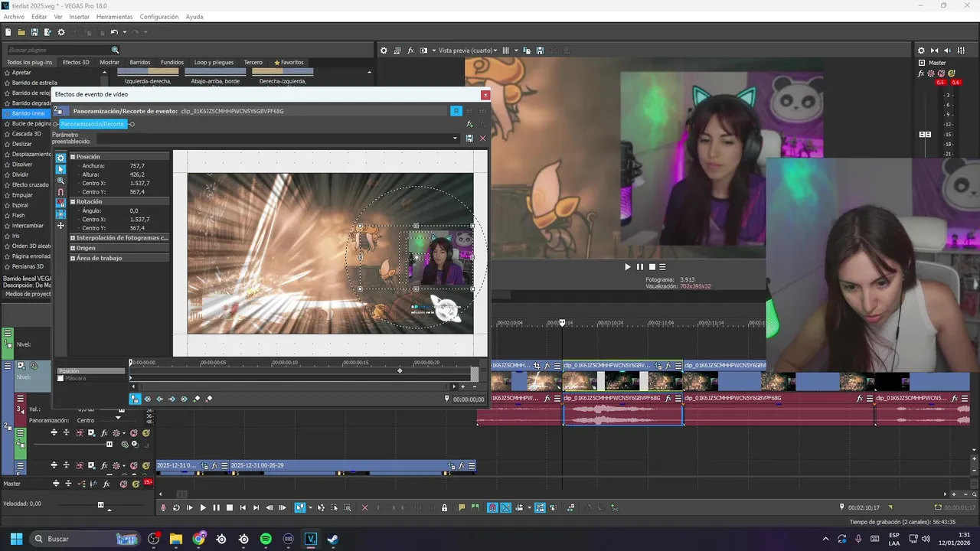Adjust the Panoramización Centro slider
Image resolution: width=980 pixels, height=551 pixels.
click(118, 418)
